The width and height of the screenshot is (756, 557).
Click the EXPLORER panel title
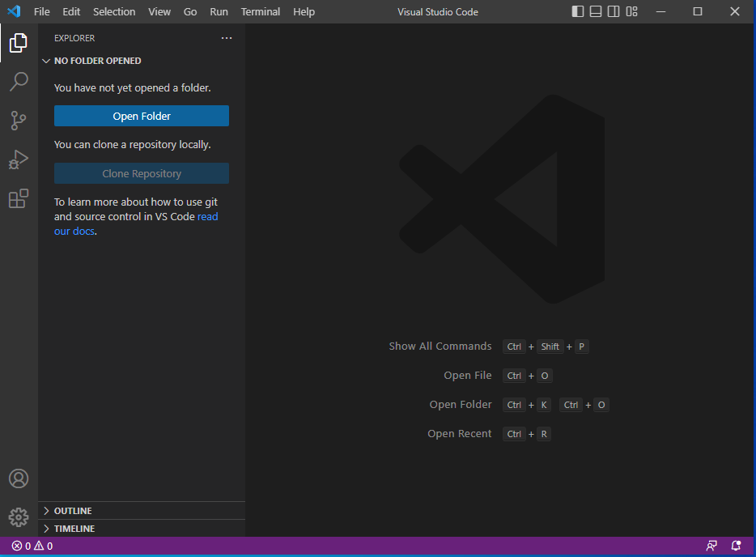[x=74, y=38]
